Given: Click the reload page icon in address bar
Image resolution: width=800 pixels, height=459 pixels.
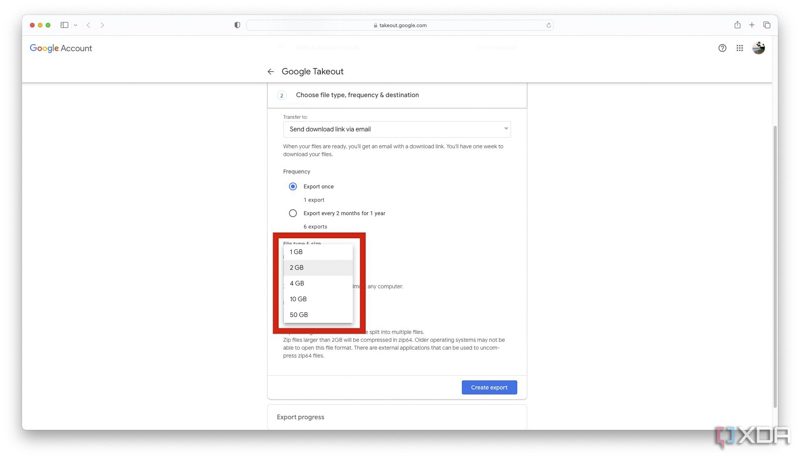Looking at the screenshot, I should coord(548,25).
